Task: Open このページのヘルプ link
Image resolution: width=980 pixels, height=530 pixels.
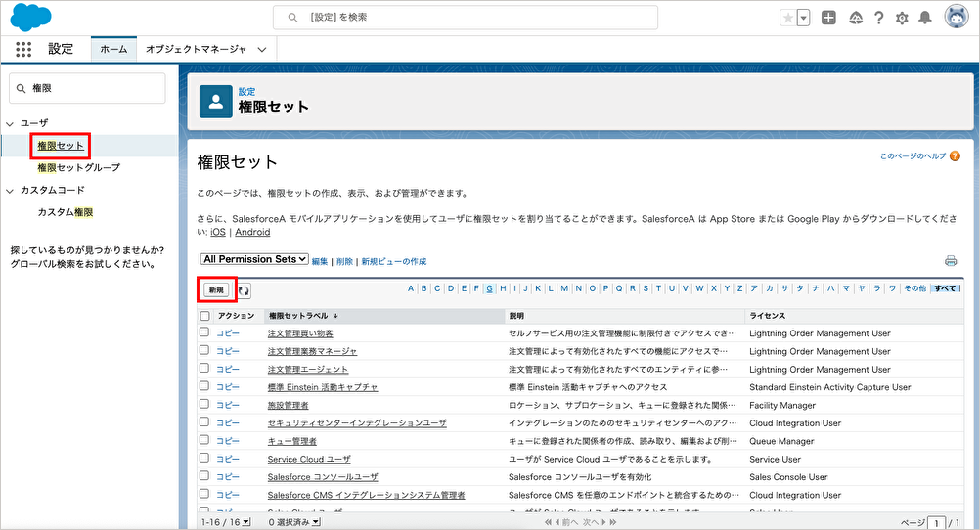Action: click(913, 156)
